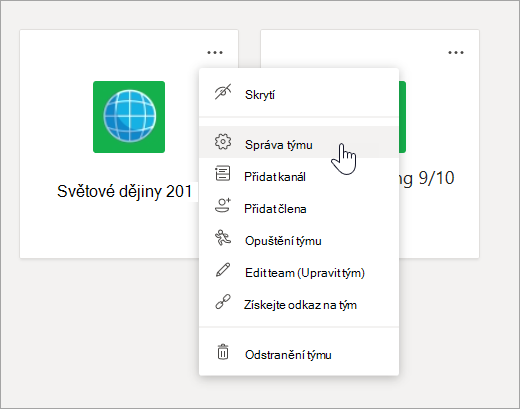The width and height of the screenshot is (520, 409).
Task: Click the pencil Edit team icon
Action: click(223, 270)
